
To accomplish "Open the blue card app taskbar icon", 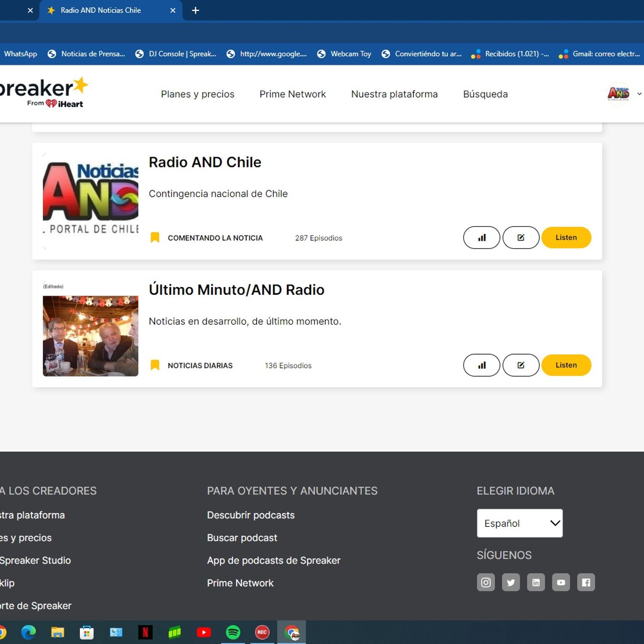I will pos(116,632).
